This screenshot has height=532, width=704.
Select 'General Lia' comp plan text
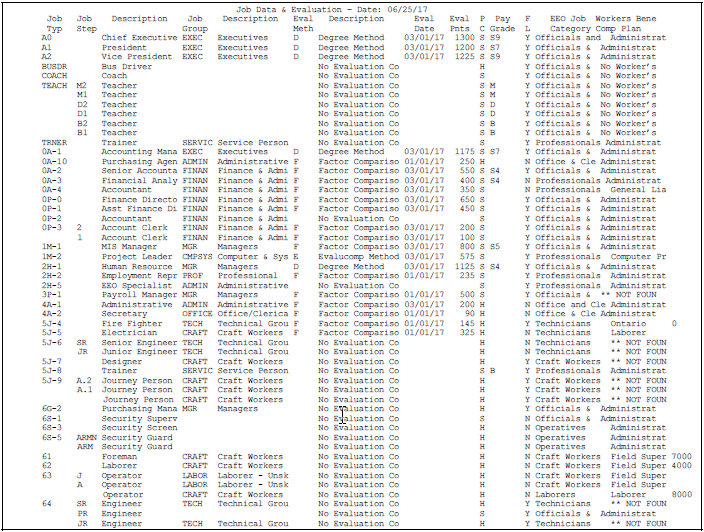click(x=638, y=190)
